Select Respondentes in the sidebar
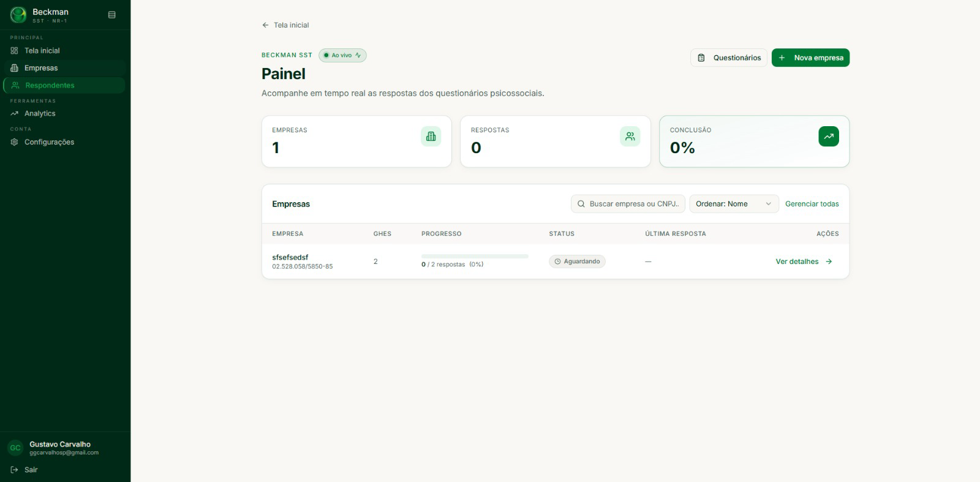 (x=64, y=85)
